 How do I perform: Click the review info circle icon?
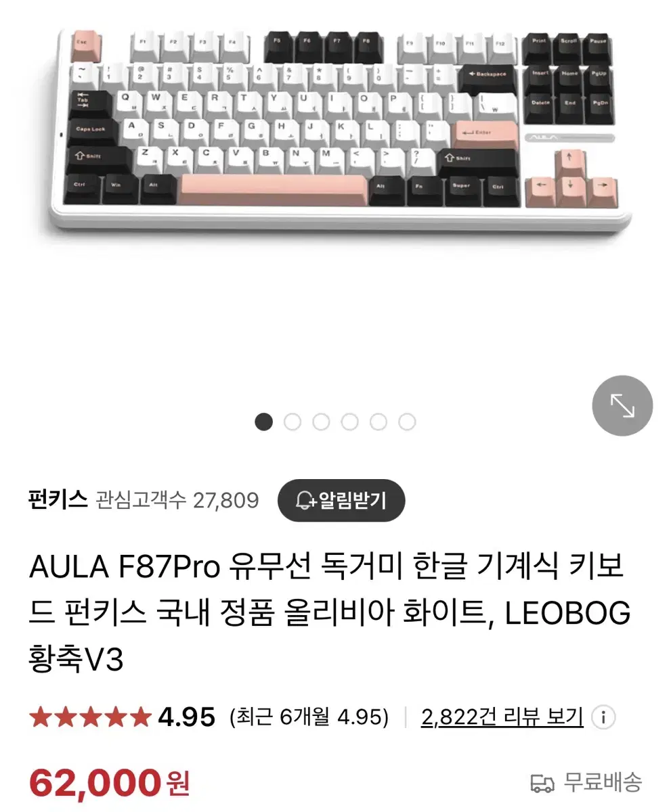[x=603, y=717]
